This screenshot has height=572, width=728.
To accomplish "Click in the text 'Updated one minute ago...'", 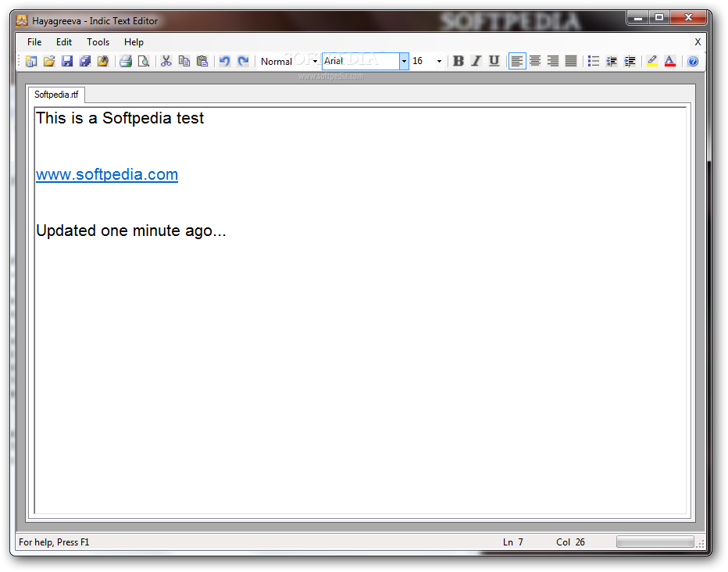I will (131, 231).
